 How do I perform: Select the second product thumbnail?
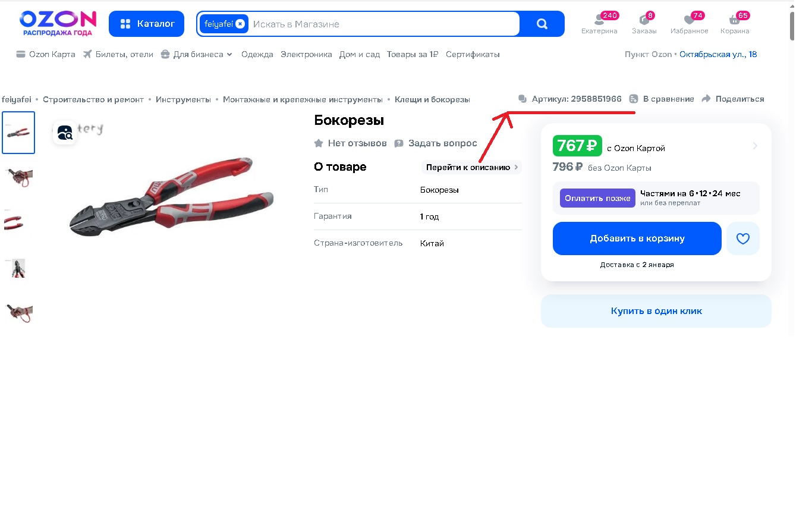[x=18, y=178]
